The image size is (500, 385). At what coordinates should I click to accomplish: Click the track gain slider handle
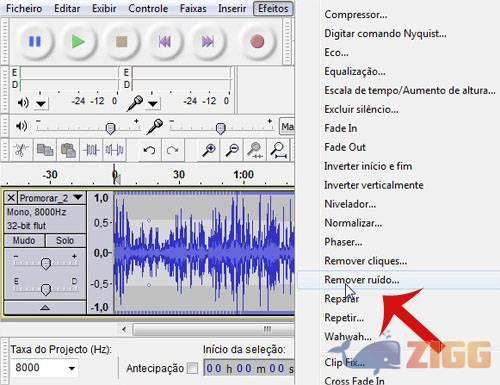46,264
